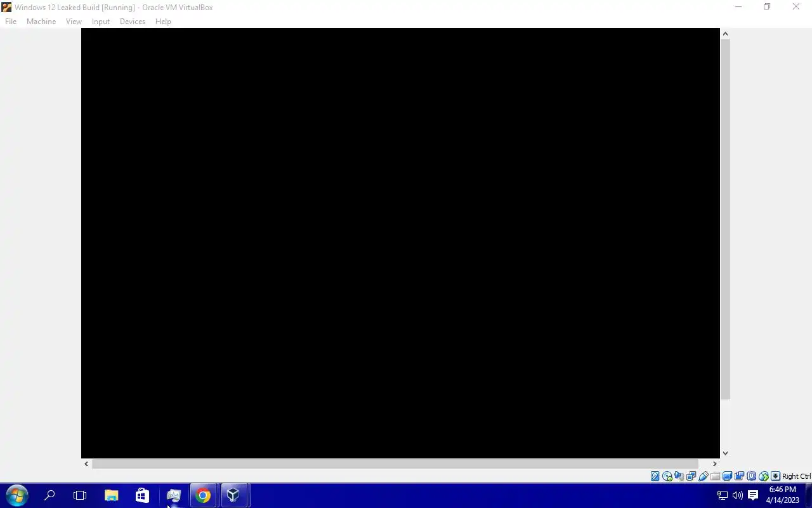Click the Right Ctrl host key label
812x508 pixels.
click(796, 476)
